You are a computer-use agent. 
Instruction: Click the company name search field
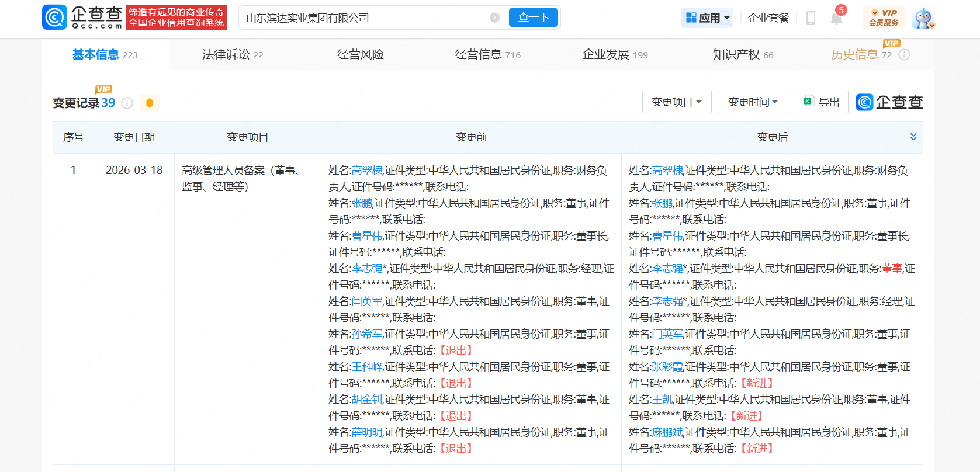(362, 18)
